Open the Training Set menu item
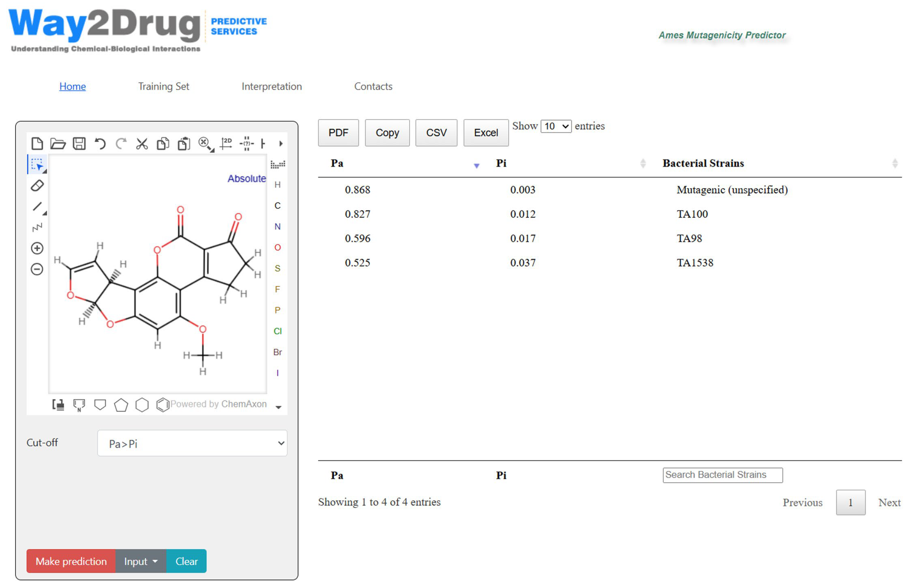 [164, 87]
